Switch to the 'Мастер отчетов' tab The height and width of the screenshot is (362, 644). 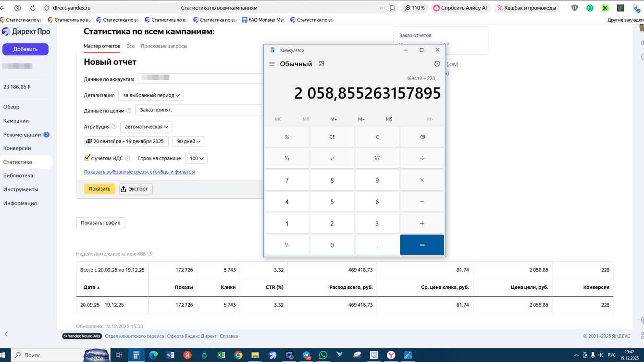(102, 46)
